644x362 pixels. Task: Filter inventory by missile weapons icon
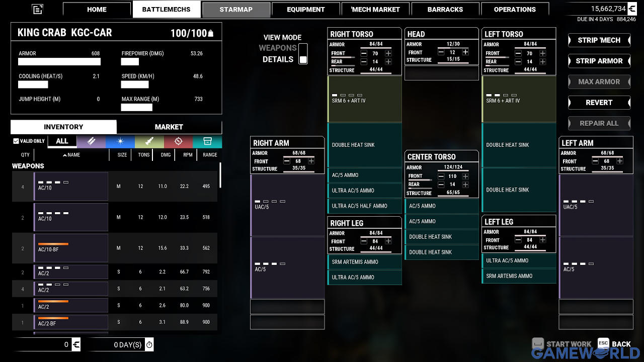click(149, 141)
